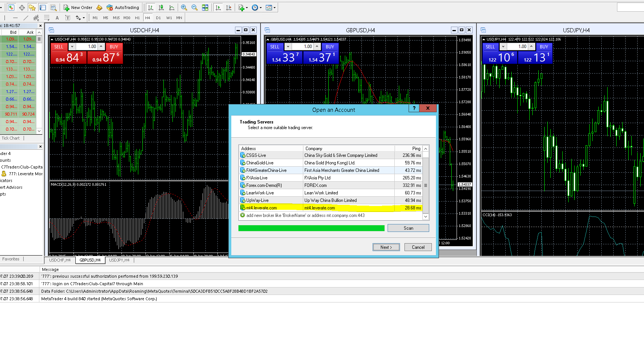This screenshot has width=644, height=346.
Task: Select the FXAsia-Live server row
Action: click(x=257, y=178)
